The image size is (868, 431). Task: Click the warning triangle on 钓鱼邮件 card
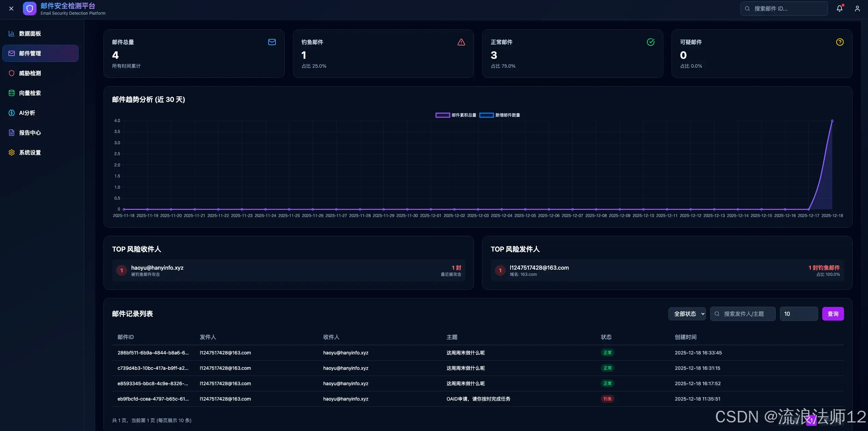(x=461, y=42)
